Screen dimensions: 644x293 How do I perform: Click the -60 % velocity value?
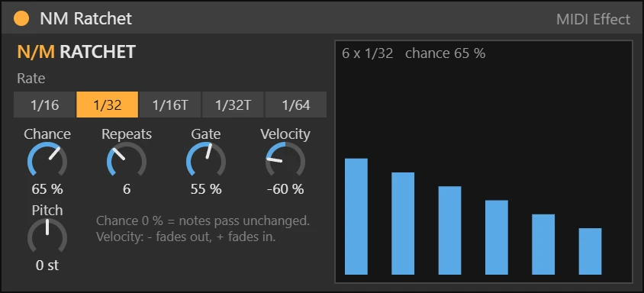(285, 189)
